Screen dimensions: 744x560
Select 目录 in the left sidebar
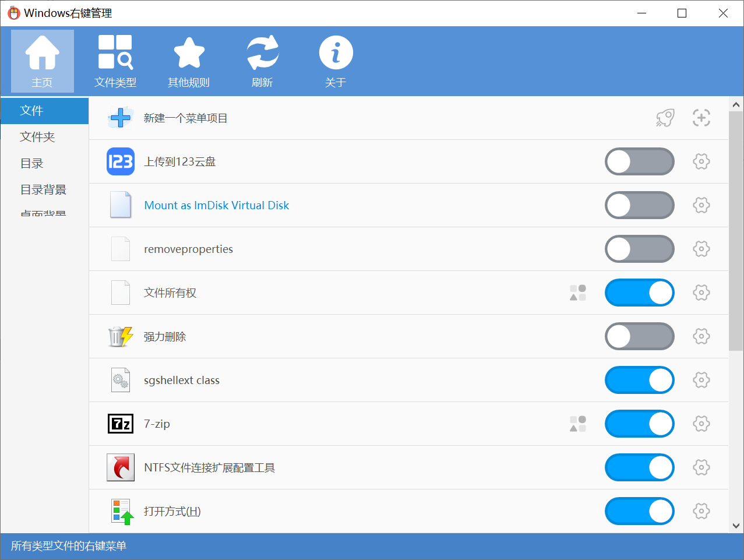click(44, 164)
